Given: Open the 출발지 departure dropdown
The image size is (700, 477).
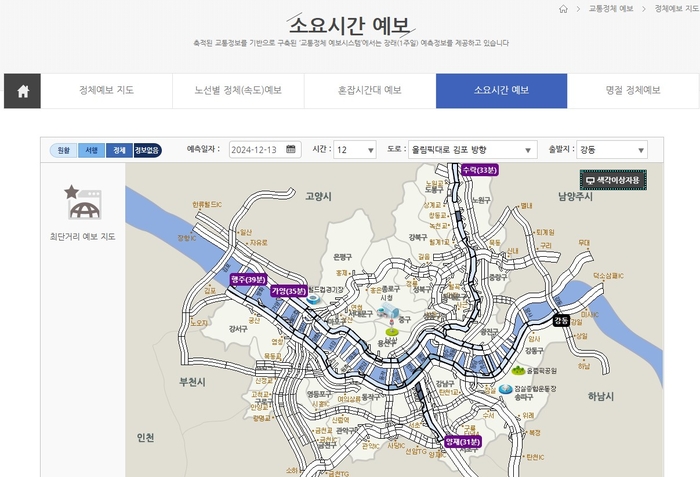Looking at the screenshot, I should [x=612, y=150].
